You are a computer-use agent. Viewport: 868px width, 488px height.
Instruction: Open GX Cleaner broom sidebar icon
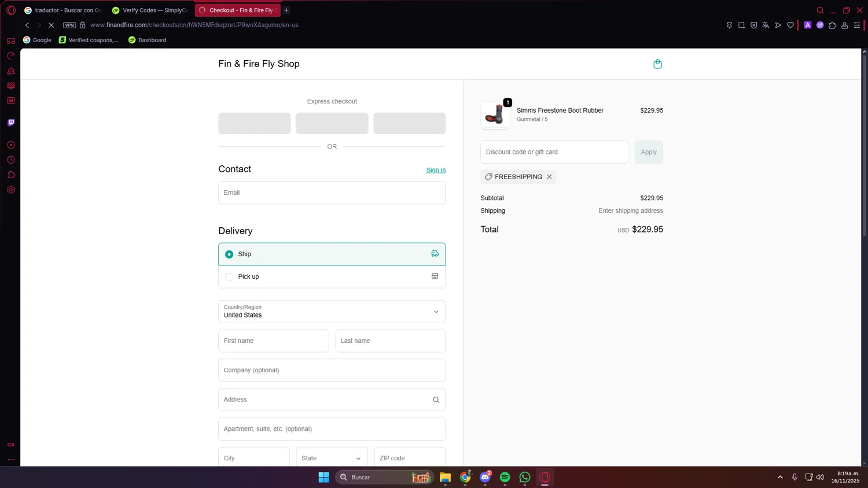pos(11,71)
